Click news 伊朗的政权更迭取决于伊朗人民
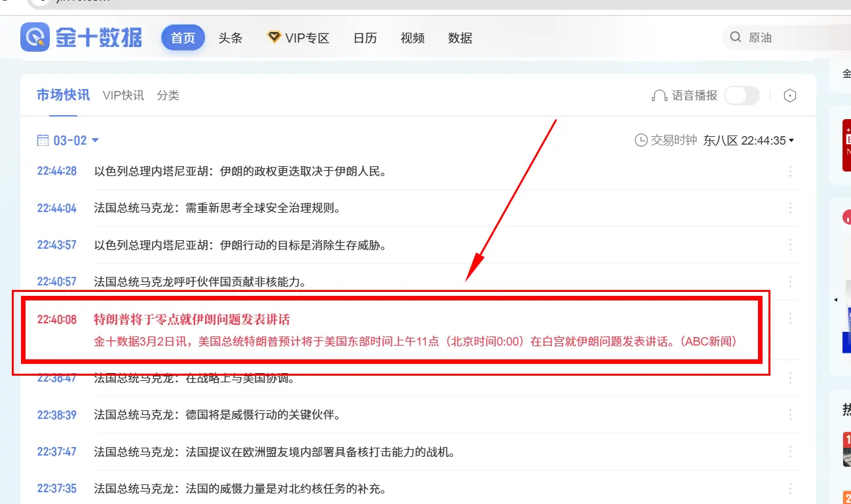 [x=240, y=171]
